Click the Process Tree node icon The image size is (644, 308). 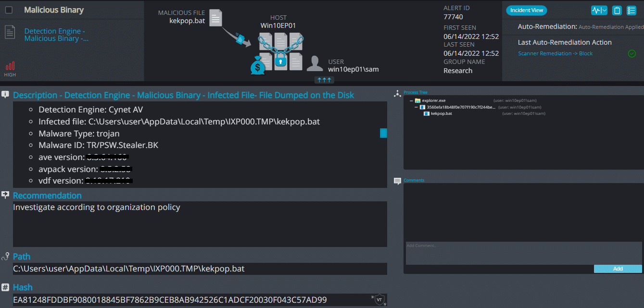point(397,93)
